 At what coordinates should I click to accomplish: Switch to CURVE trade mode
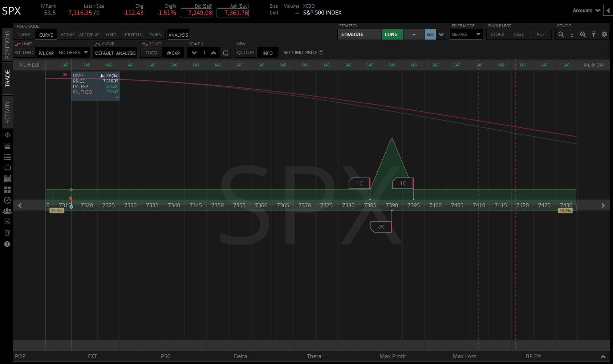coord(46,35)
